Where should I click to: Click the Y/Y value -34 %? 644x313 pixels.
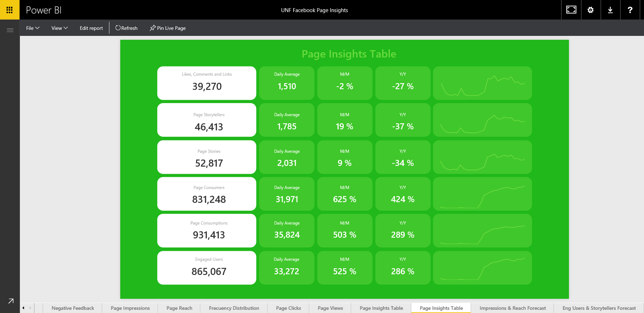pos(403,163)
